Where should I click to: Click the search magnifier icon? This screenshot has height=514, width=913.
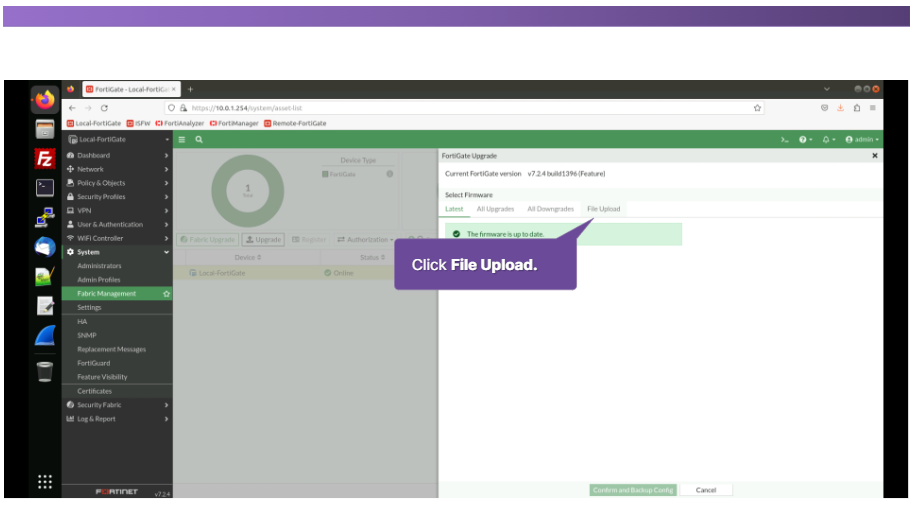tap(199, 140)
